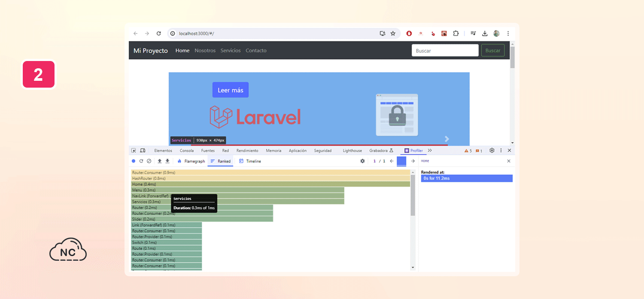Go to Servicios in the navbar
The height and width of the screenshot is (299, 644).
pyautogui.click(x=231, y=51)
